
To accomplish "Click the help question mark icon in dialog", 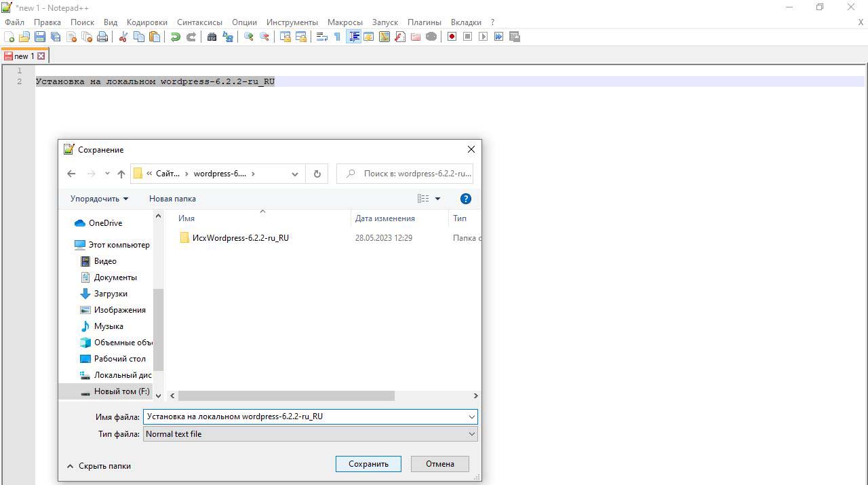I will click(465, 199).
